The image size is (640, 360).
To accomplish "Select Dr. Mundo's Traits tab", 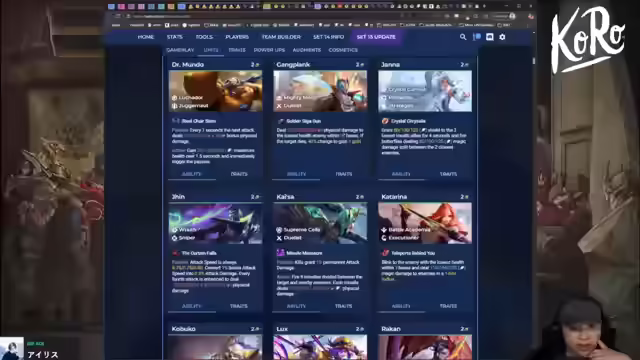I will (239, 174).
